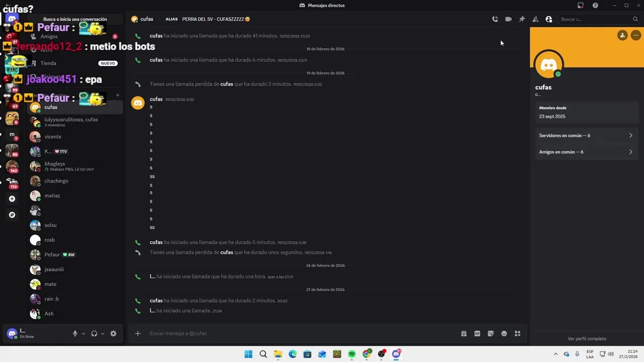Open the gift Nitro icon
This screenshot has height=362, width=644.
tap(464, 333)
